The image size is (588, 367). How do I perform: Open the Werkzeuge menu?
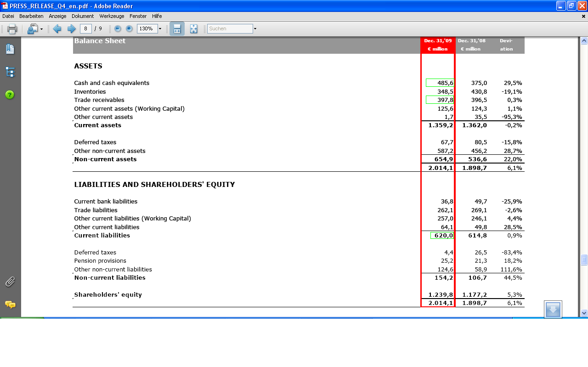coord(112,16)
